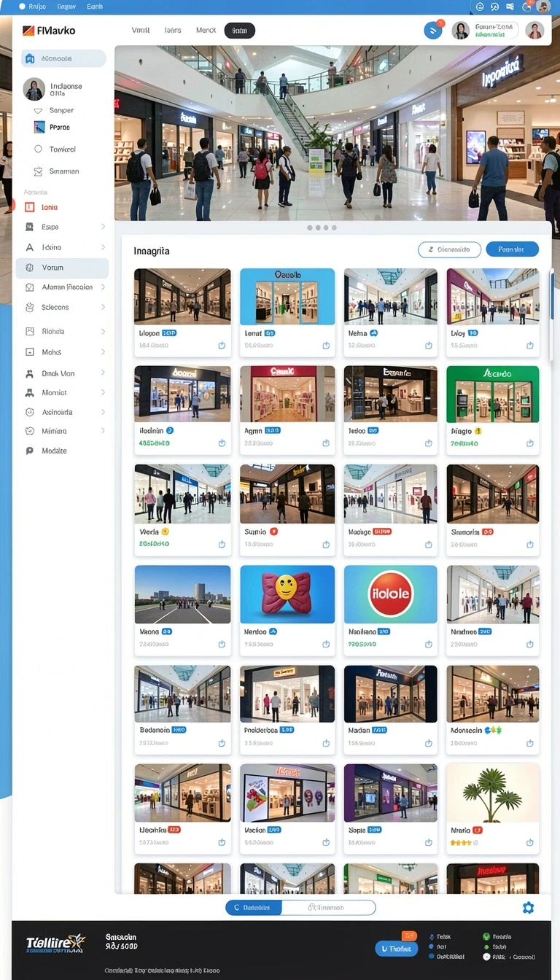Click share icon on the Werla card
Screen dimensions: 560x980
[x=222, y=544]
